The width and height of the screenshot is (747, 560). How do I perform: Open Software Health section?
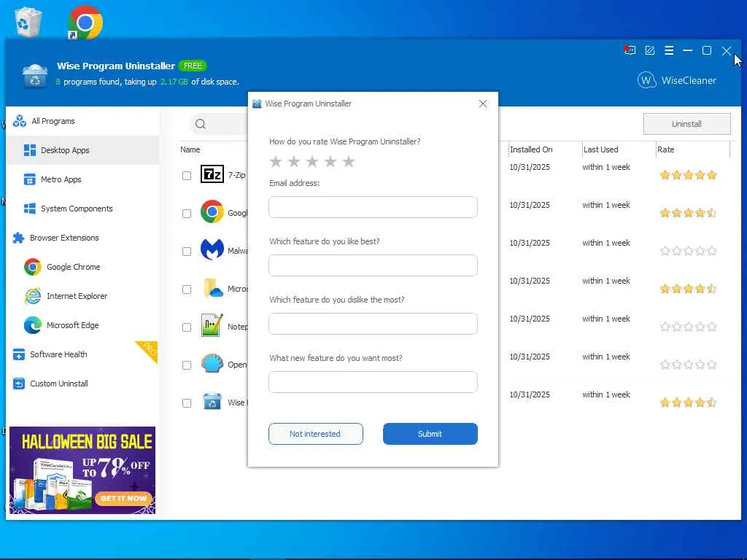point(83,354)
